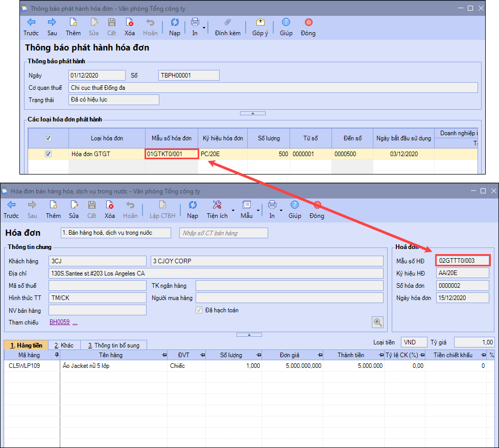Click Sau arrow in Hóa đơn bán hàng window
Image resolution: width=499 pixels, height=448 pixels.
32,210
